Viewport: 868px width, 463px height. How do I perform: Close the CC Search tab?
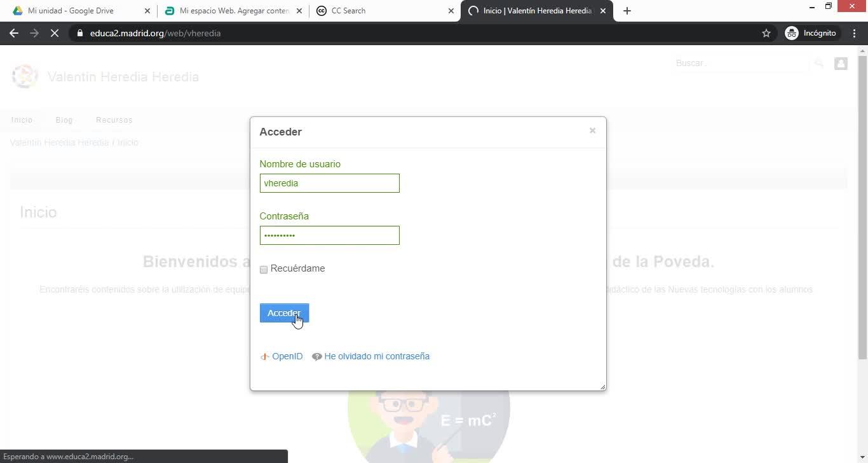tap(451, 11)
